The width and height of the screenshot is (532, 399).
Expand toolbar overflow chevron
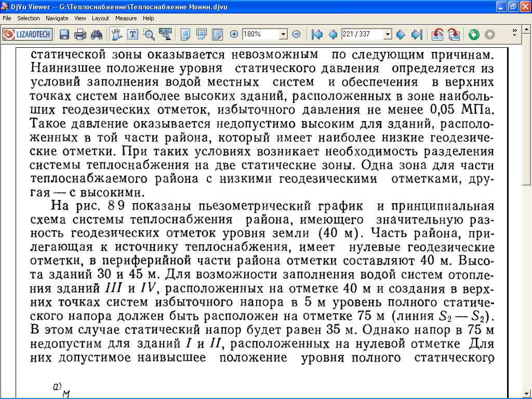[x=515, y=33]
